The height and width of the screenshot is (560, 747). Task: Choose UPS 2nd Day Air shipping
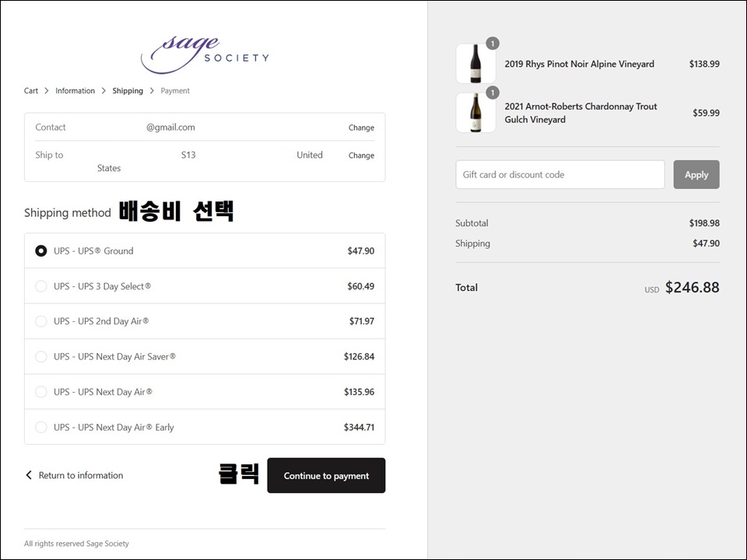41,321
